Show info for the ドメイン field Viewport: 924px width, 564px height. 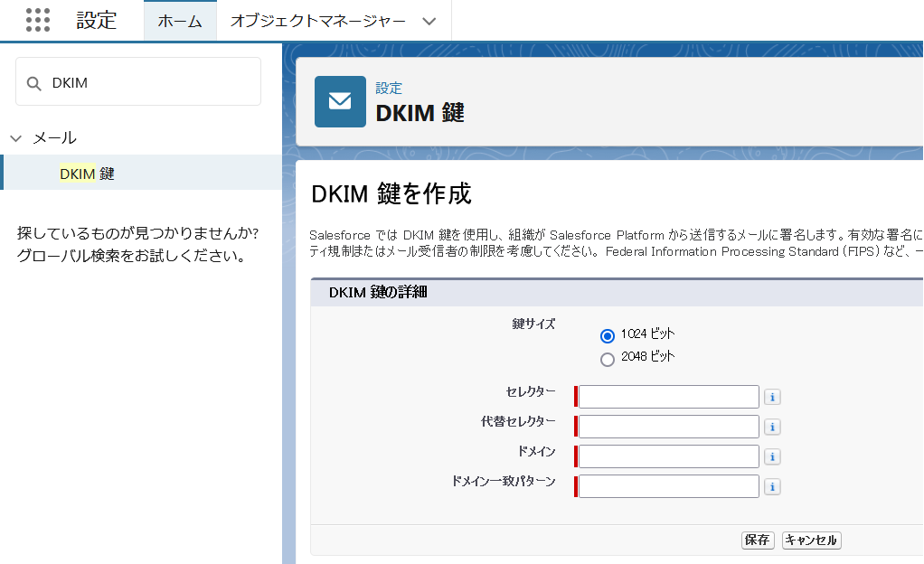point(772,456)
